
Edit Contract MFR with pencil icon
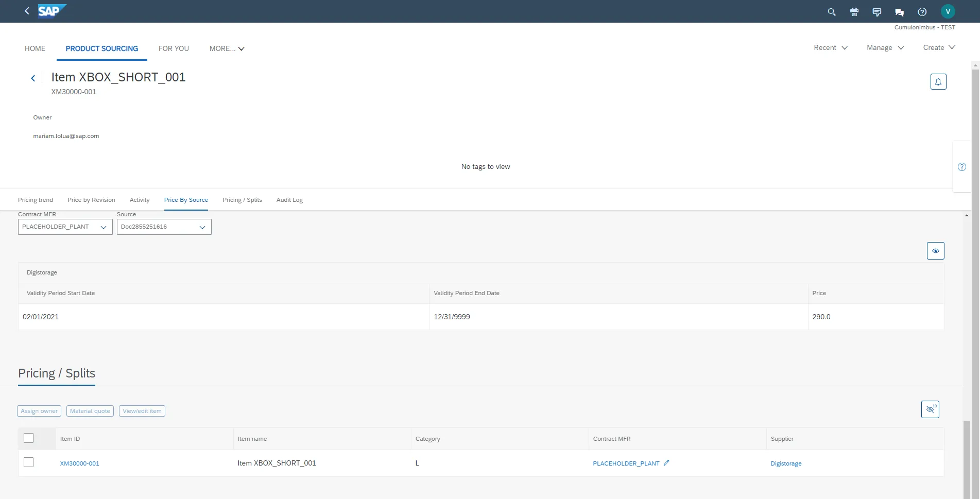tap(666, 463)
